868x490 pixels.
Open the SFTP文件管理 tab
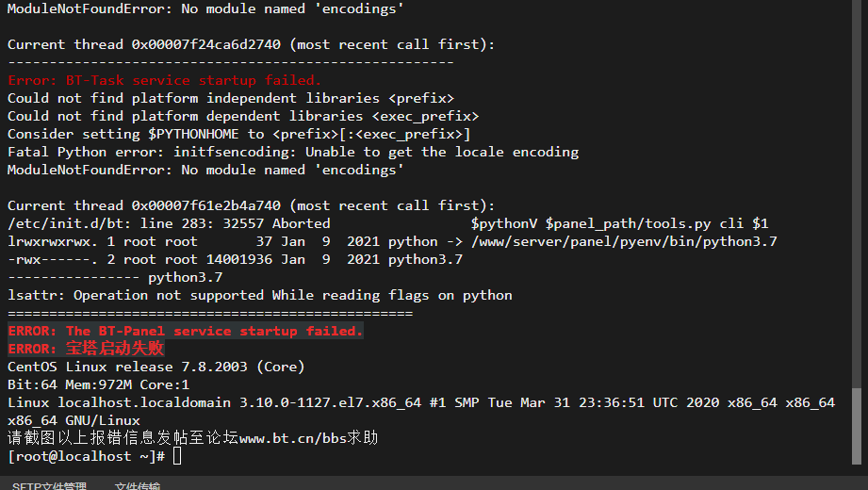pyautogui.click(x=49, y=485)
